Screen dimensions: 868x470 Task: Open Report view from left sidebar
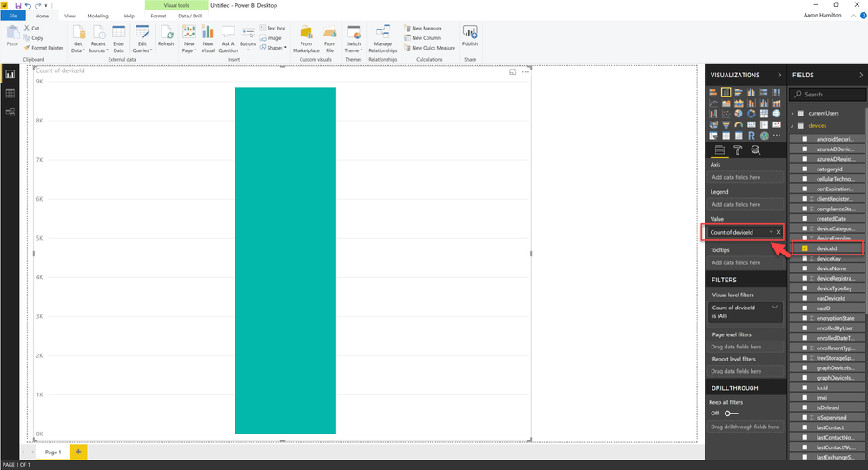(x=10, y=74)
